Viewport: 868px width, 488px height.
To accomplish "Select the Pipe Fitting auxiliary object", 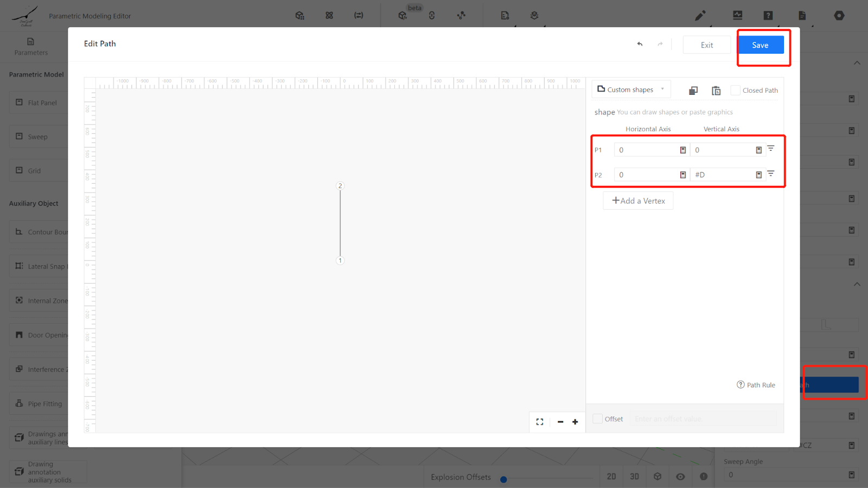I will (39, 403).
